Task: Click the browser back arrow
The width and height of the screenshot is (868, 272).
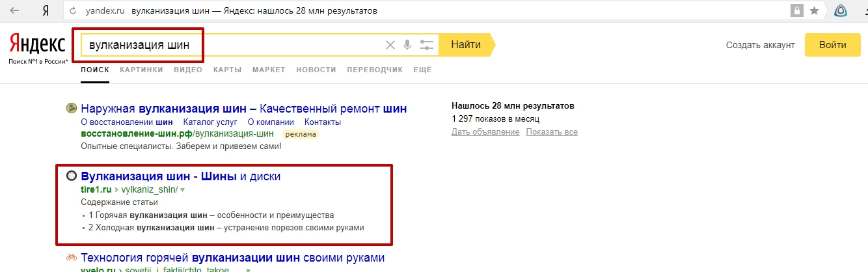Action: (14, 11)
